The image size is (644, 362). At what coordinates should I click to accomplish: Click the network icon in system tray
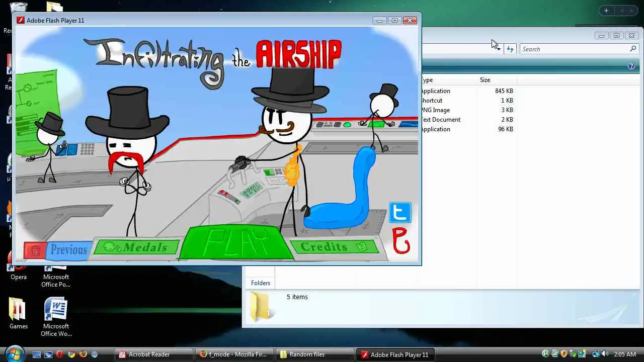[596, 354]
